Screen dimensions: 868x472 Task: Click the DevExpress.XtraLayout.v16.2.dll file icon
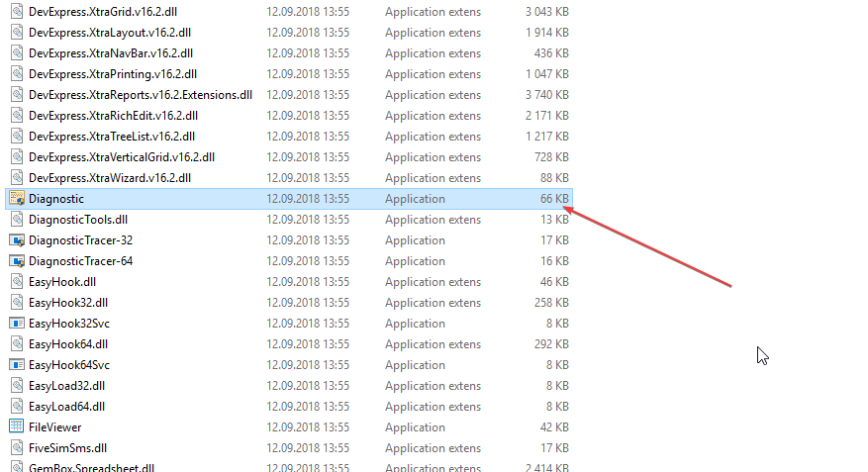[x=17, y=32]
